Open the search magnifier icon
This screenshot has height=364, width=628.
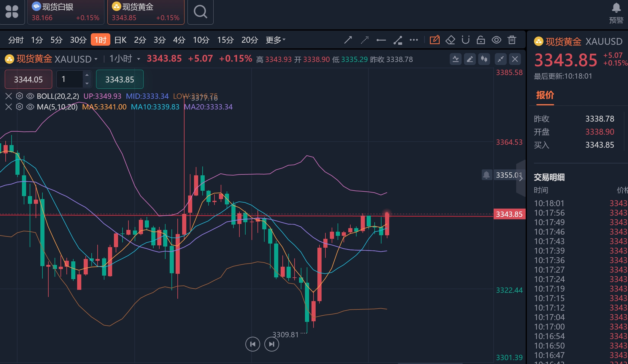201,12
